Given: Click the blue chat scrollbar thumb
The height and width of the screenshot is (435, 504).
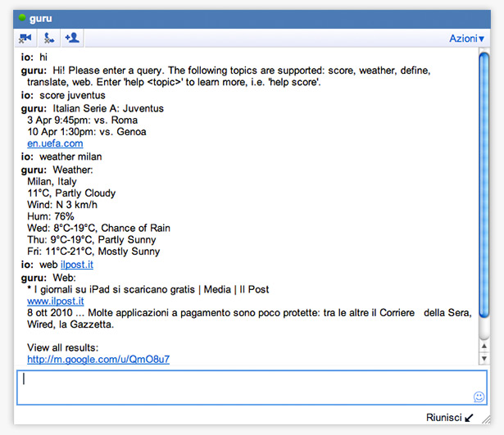Looking at the screenshot, I should point(484,197).
